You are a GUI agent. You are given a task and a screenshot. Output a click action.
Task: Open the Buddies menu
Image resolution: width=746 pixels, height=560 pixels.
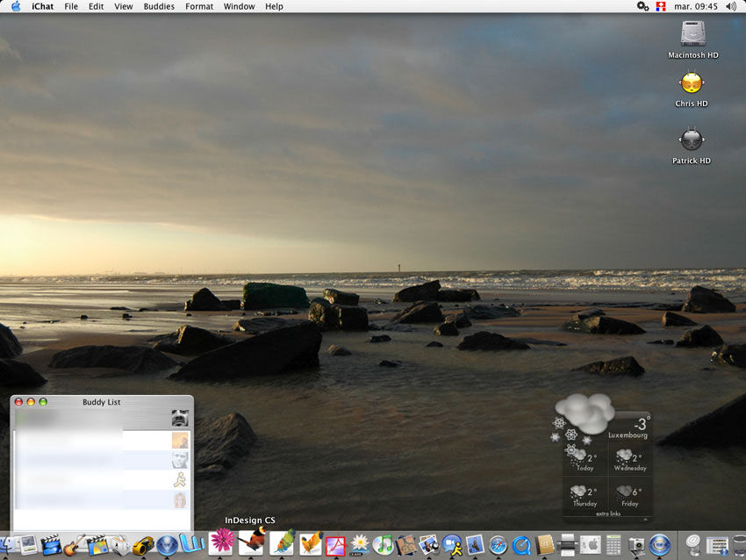coord(159,6)
